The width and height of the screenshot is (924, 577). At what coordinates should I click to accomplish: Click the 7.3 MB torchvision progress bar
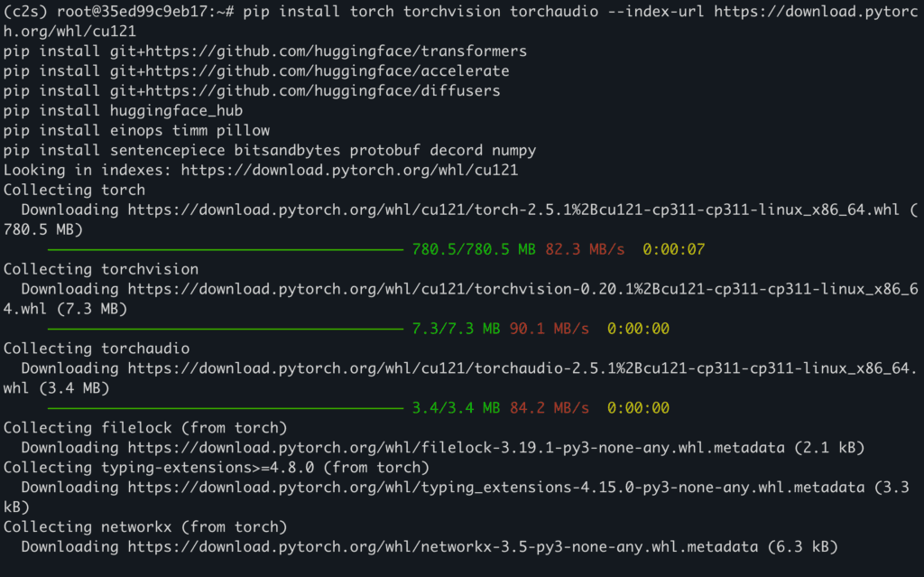click(225, 329)
